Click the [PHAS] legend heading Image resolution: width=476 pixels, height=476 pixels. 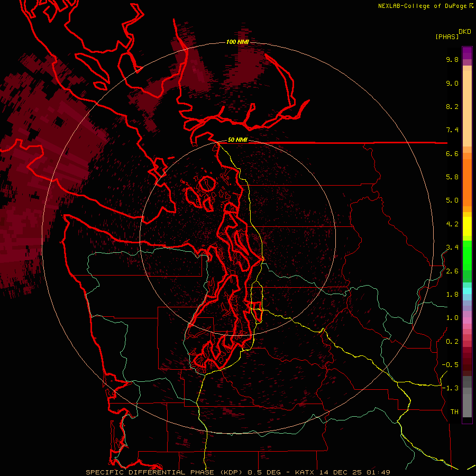click(x=447, y=36)
